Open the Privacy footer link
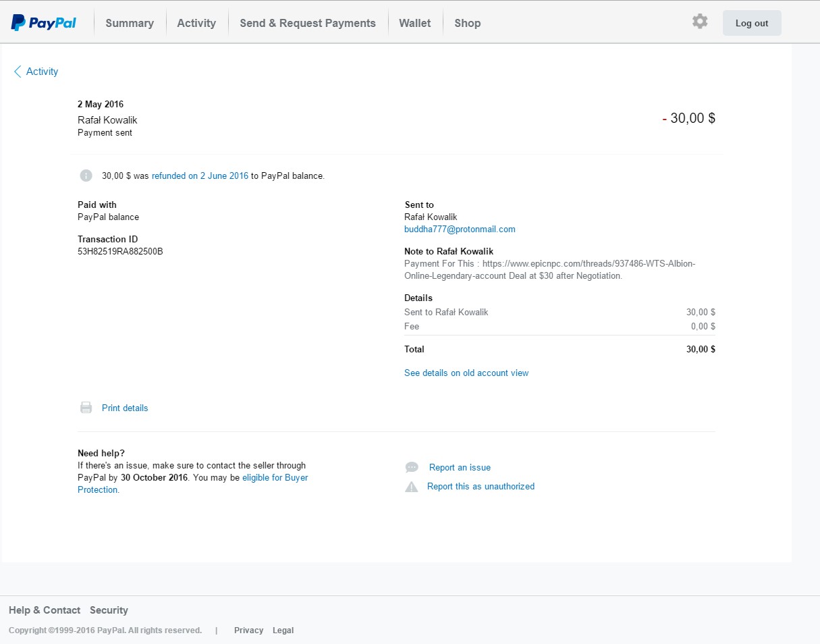The height and width of the screenshot is (644, 820). [248, 630]
